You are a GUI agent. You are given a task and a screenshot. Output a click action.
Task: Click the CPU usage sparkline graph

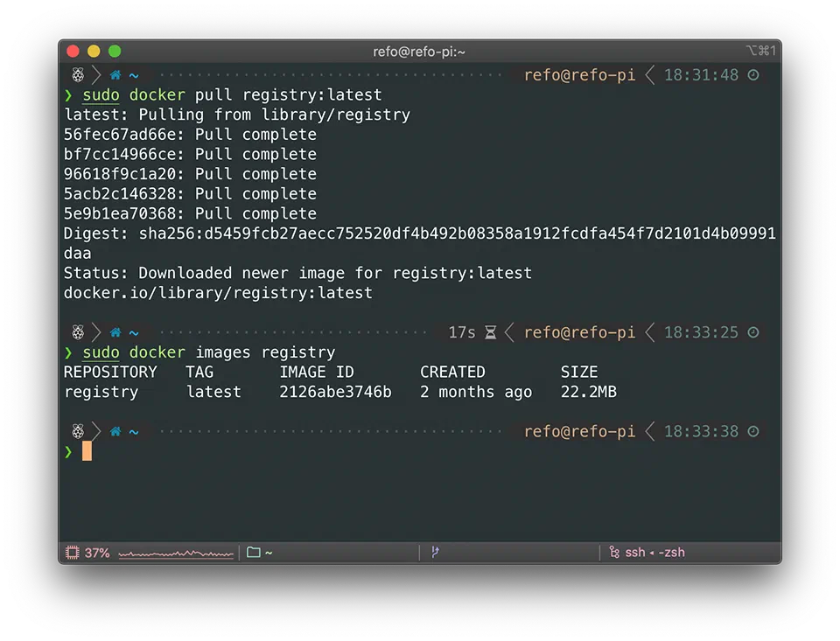pos(176,554)
